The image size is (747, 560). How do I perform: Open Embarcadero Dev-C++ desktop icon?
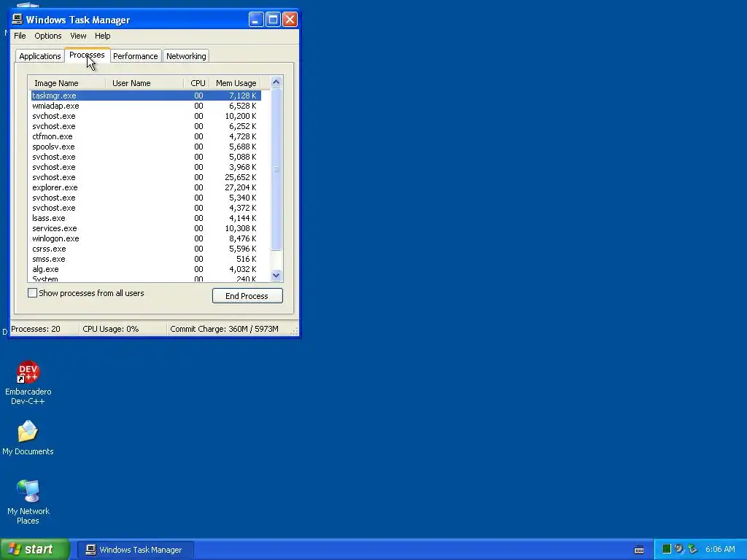point(28,383)
